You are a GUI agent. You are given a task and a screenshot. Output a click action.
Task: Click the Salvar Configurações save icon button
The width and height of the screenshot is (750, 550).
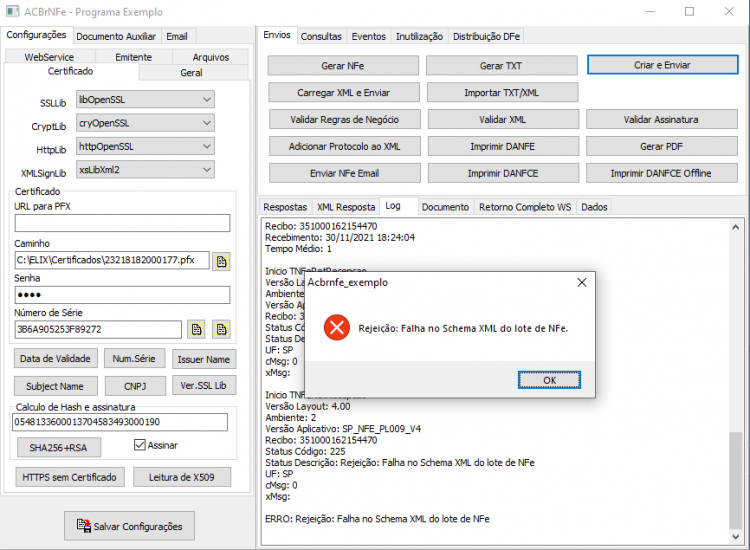[130, 526]
